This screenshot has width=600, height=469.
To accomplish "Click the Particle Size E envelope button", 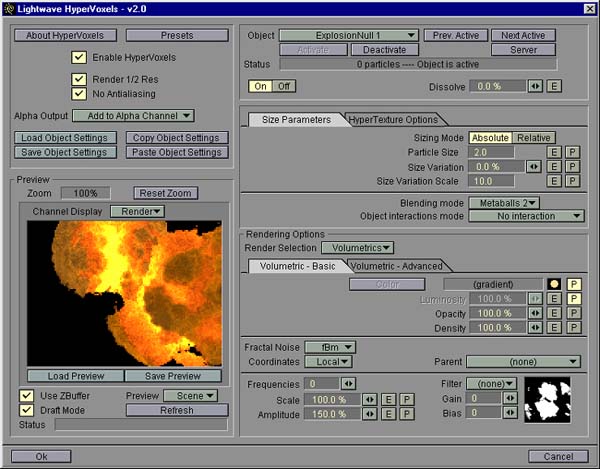I will [x=554, y=152].
